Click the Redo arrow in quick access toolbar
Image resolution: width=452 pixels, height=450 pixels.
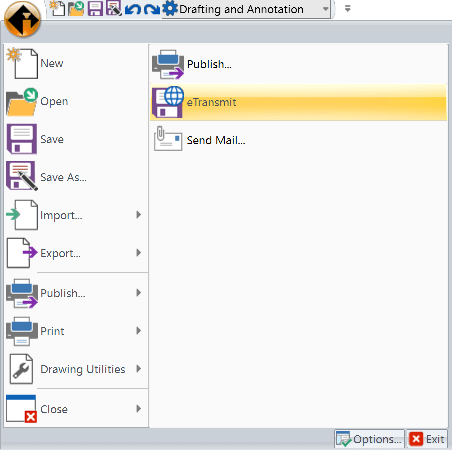pos(151,9)
